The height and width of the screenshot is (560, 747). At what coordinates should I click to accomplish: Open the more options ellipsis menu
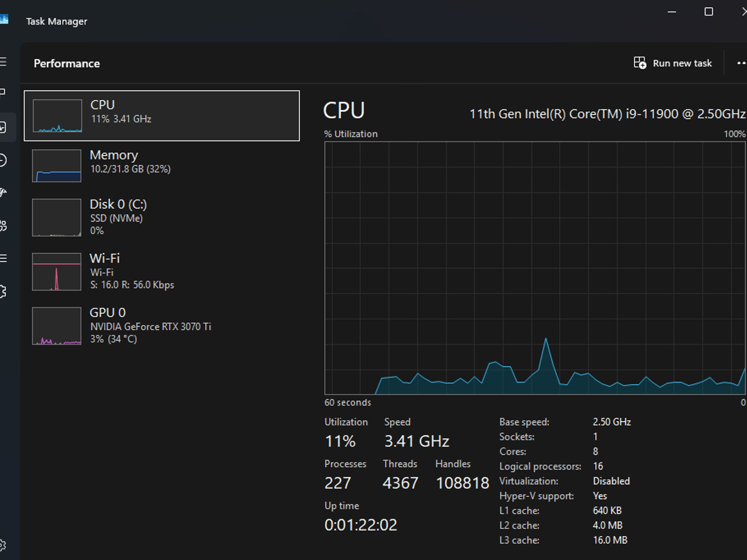tap(741, 63)
